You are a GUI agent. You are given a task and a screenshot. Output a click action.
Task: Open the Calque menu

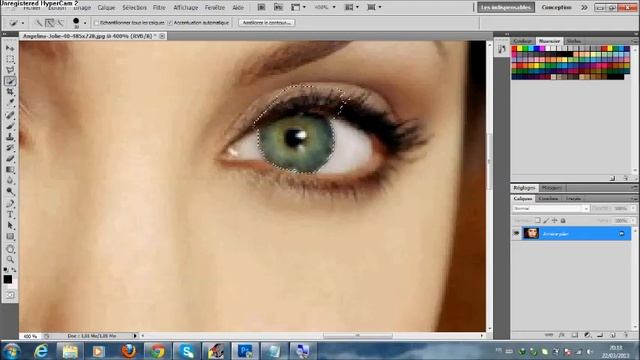pos(106,7)
